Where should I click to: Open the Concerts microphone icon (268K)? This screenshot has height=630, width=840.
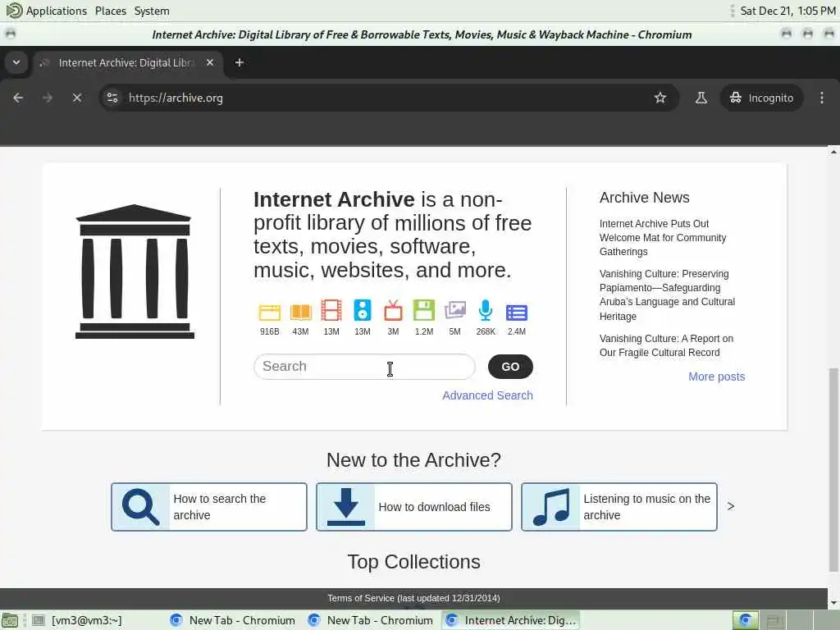click(486, 311)
